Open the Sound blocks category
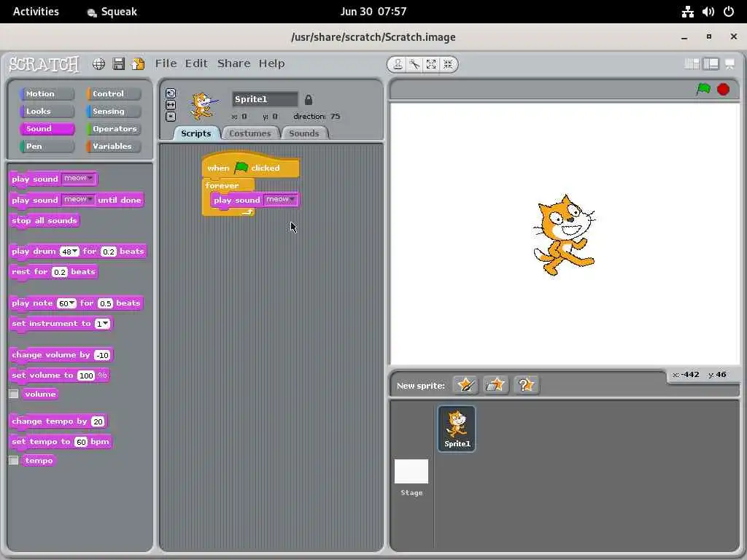This screenshot has width=747, height=560. point(47,128)
